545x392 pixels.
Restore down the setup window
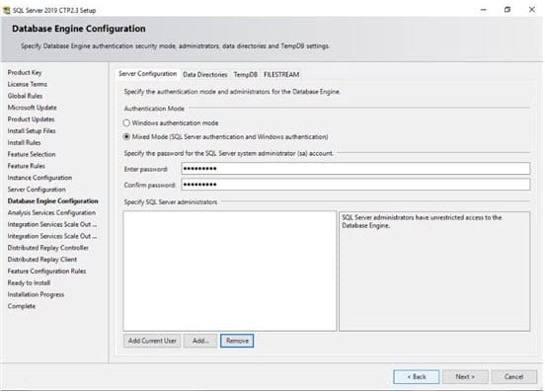point(507,10)
